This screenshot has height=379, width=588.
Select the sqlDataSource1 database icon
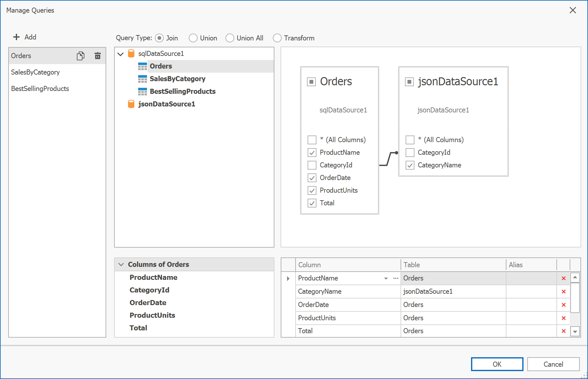pyautogui.click(x=131, y=53)
